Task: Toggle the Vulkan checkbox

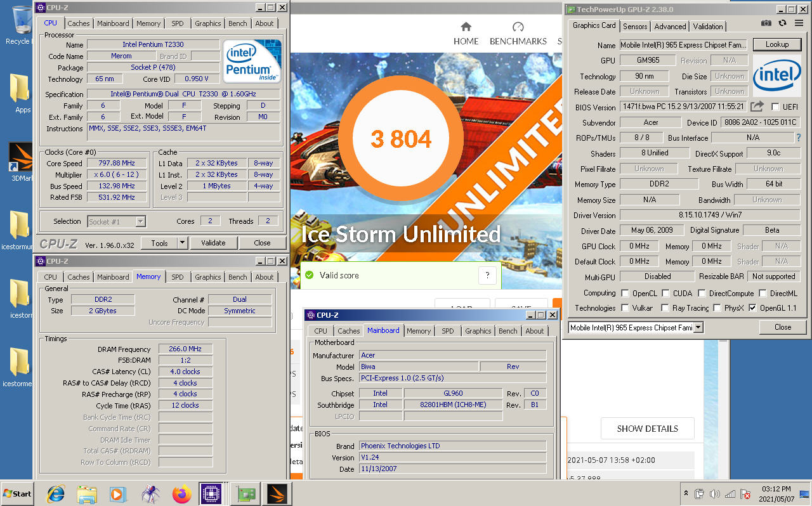Action: pyautogui.click(x=625, y=308)
